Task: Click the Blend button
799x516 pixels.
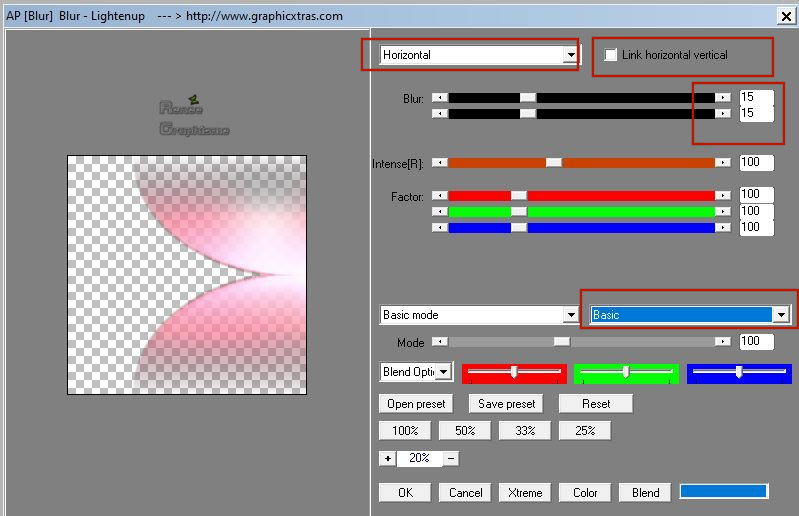Action: 645,493
